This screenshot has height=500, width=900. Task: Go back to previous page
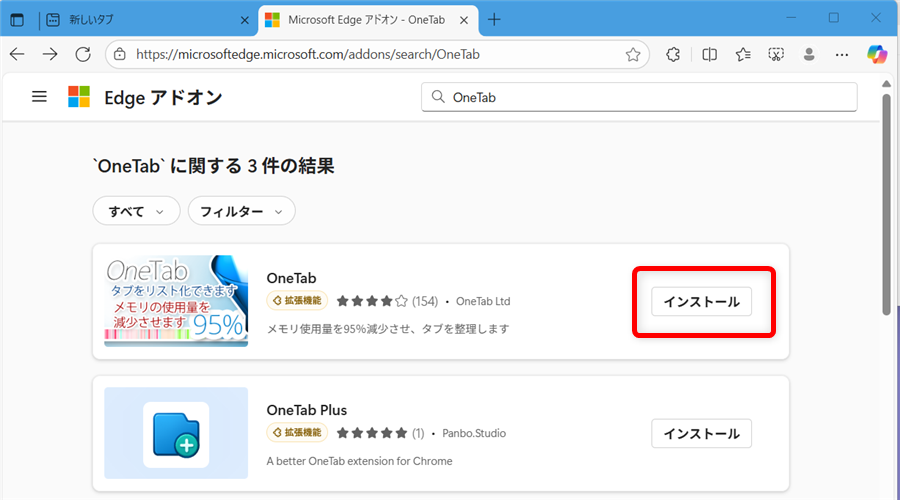click(x=17, y=55)
